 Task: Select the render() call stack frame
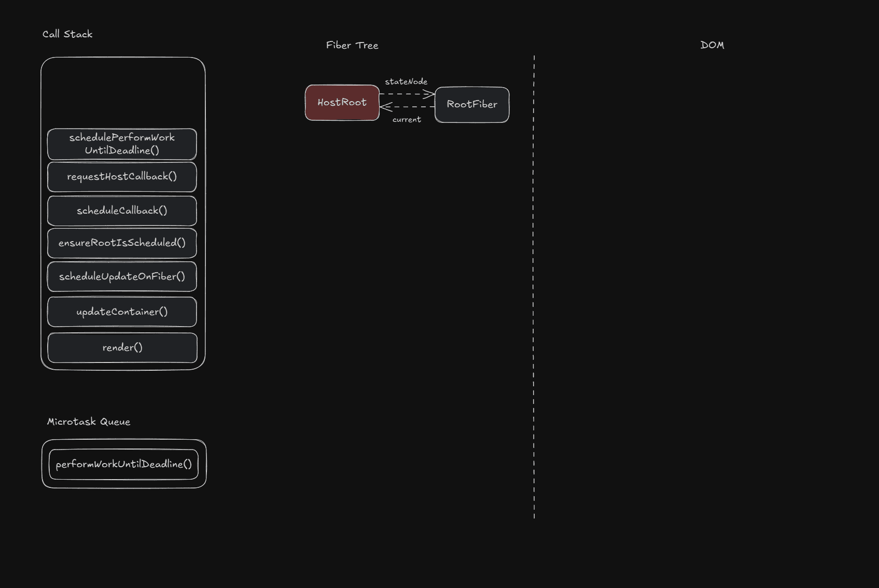(x=122, y=347)
